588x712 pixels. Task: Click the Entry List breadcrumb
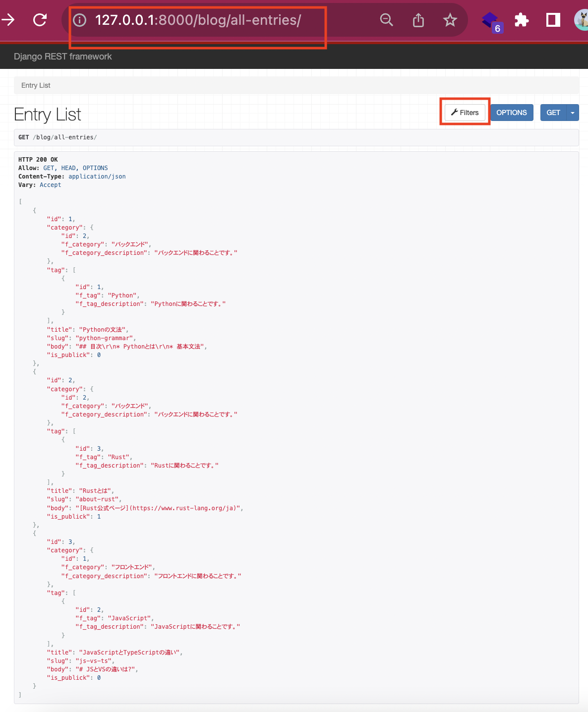pyautogui.click(x=36, y=85)
